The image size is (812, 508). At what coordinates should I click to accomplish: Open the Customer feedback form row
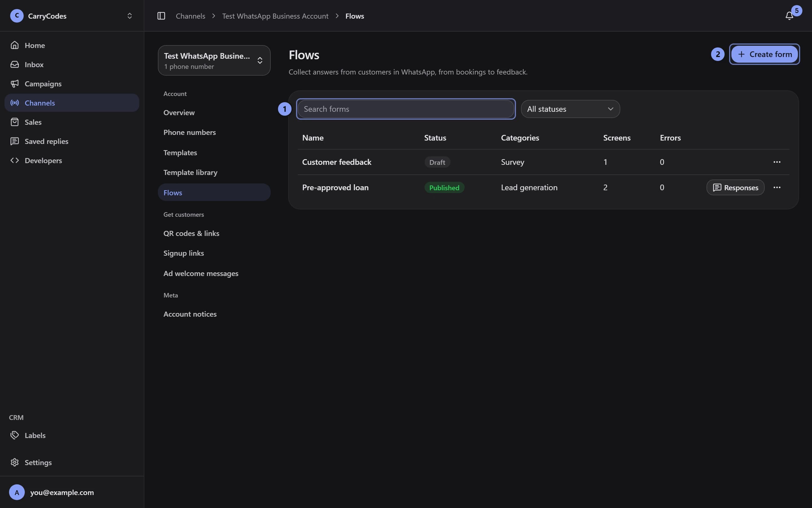(x=543, y=162)
